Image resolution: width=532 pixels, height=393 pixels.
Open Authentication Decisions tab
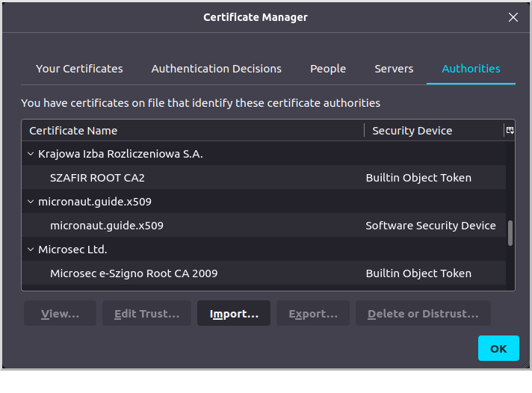[x=216, y=69]
